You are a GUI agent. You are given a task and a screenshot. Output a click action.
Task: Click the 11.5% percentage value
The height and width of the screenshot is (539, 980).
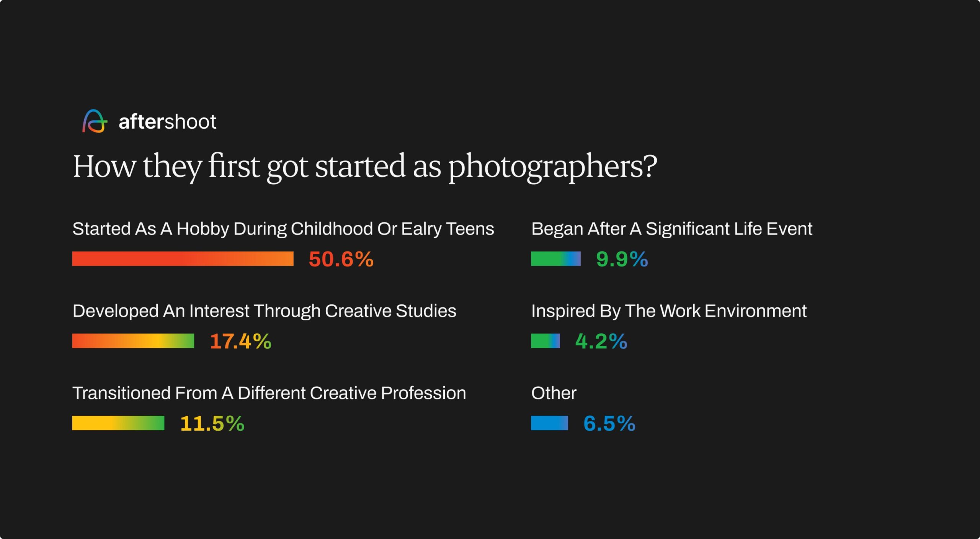tap(212, 424)
